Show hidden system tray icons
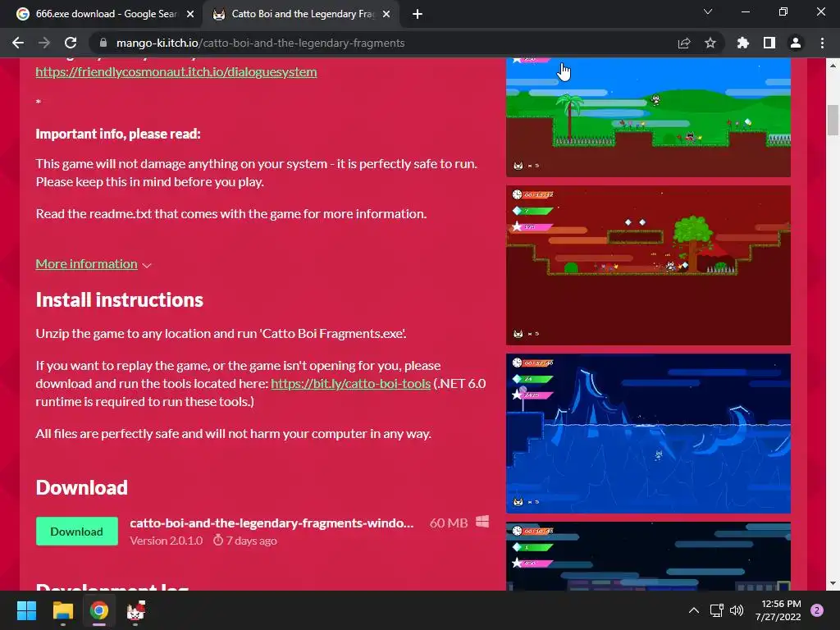Viewport: 840px width, 630px height. click(x=694, y=610)
